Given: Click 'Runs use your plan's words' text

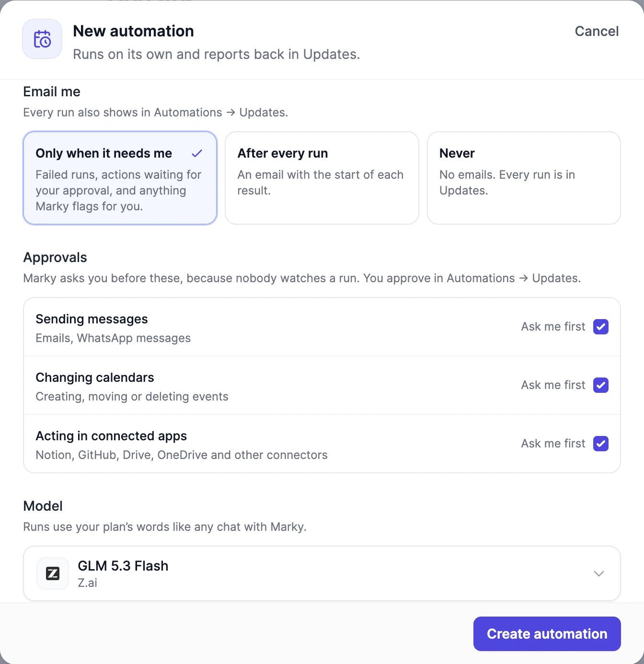Looking at the screenshot, I should tap(165, 527).
